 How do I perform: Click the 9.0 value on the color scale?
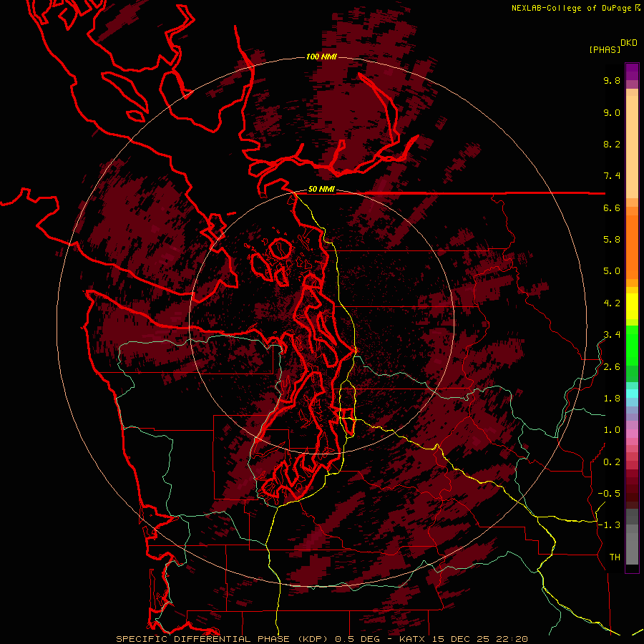(x=612, y=112)
